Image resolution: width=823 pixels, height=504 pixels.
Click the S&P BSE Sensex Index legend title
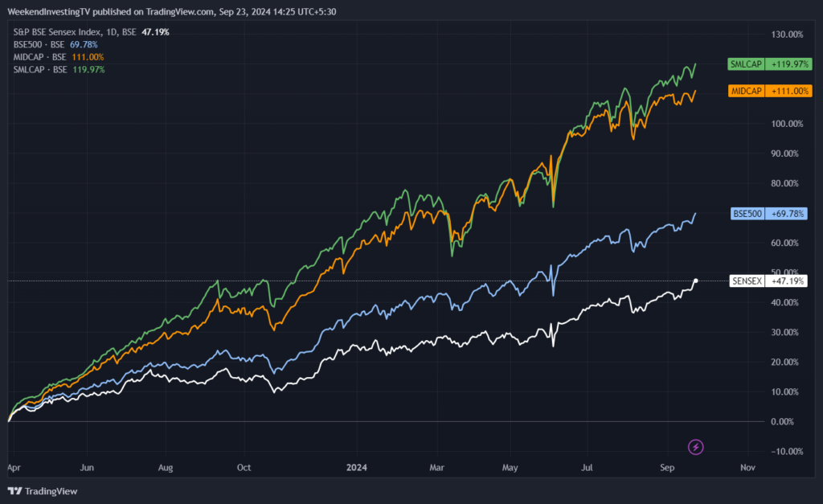coord(75,32)
